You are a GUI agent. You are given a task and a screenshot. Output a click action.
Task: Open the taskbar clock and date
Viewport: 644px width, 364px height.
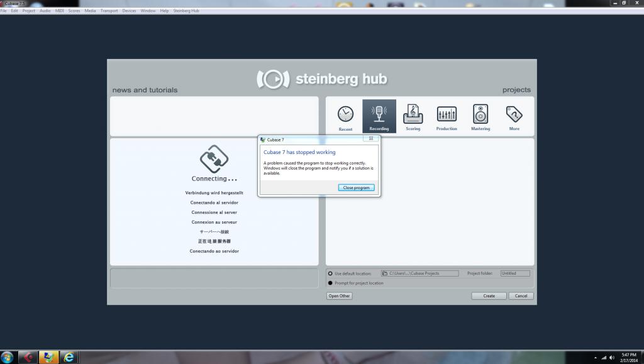[629, 358]
